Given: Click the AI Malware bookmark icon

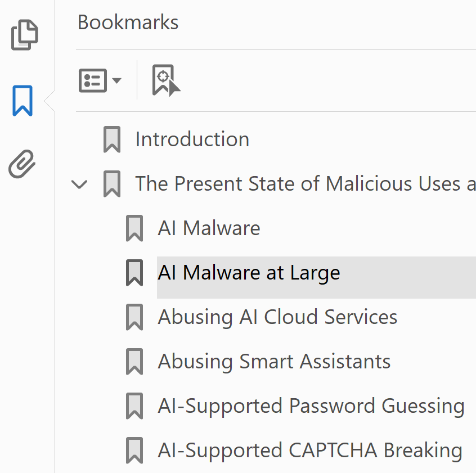Looking at the screenshot, I should 134,228.
